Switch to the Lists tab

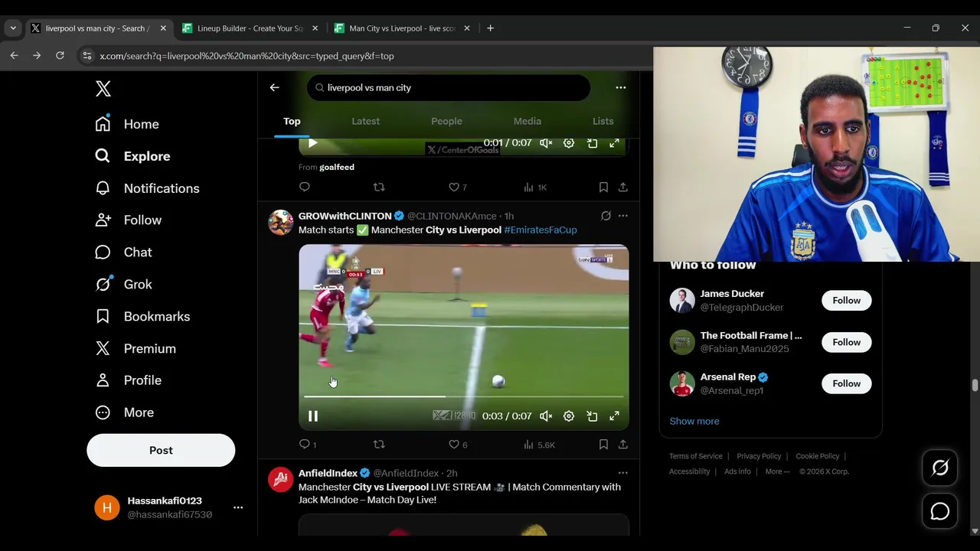pyautogui.click(x=603, y=121)
